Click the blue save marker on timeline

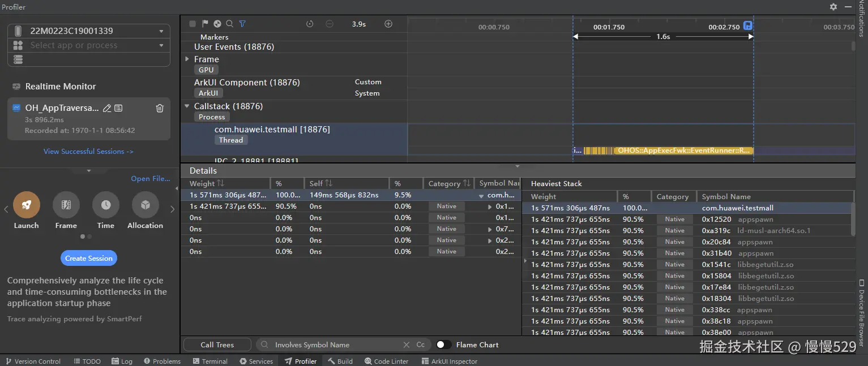point(748,25)
